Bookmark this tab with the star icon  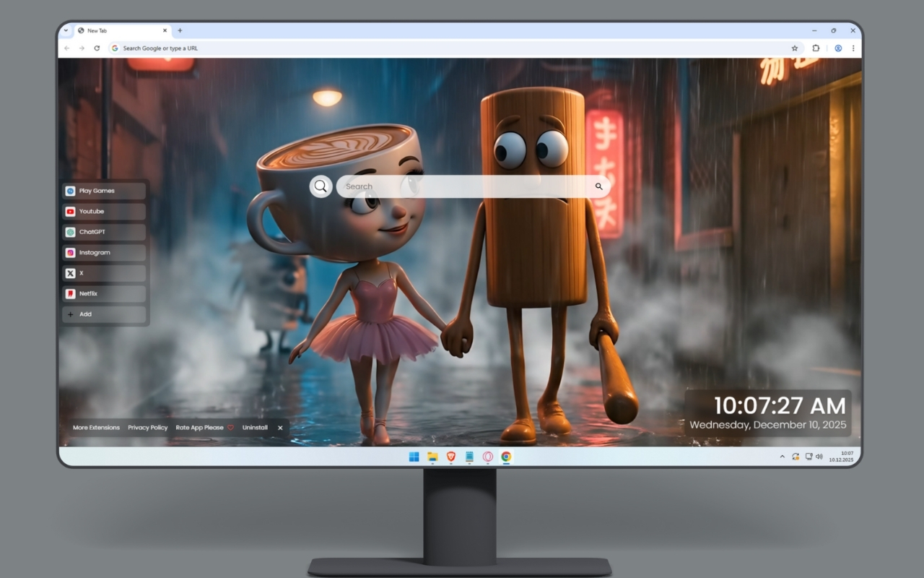pyautogui.click(x=795, y=48)
